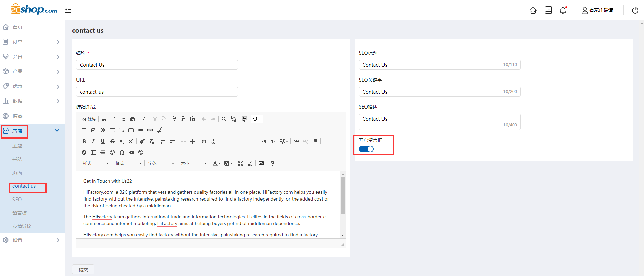The height and width of the screenshot is (276, 644).
Task: Toggle the 开启留言框 switch
Action: pyautogui.click(x=366, y=149)
